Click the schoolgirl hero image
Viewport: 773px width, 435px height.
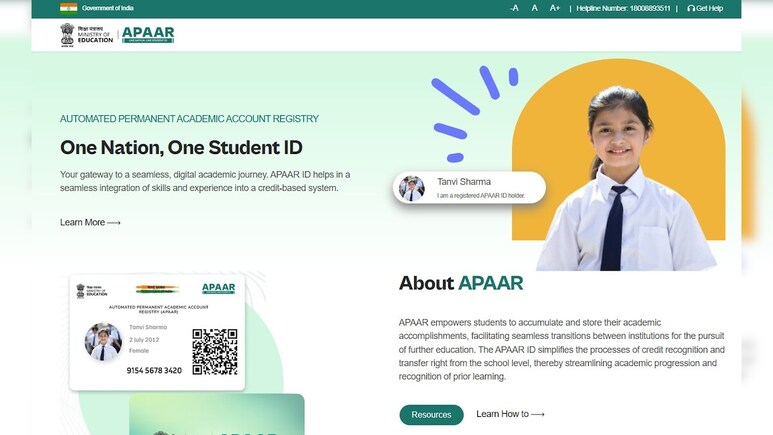pos(627,179)
